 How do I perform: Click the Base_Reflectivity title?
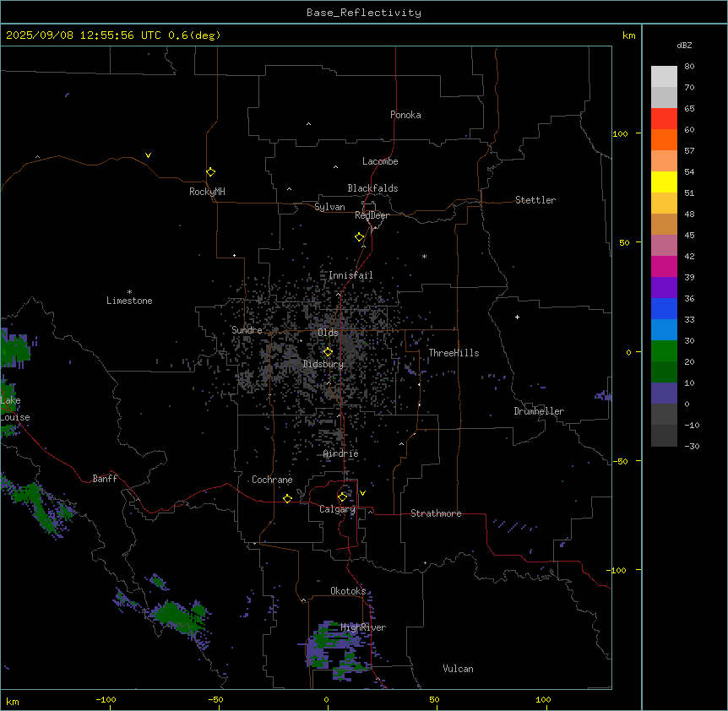pos(364,13)
